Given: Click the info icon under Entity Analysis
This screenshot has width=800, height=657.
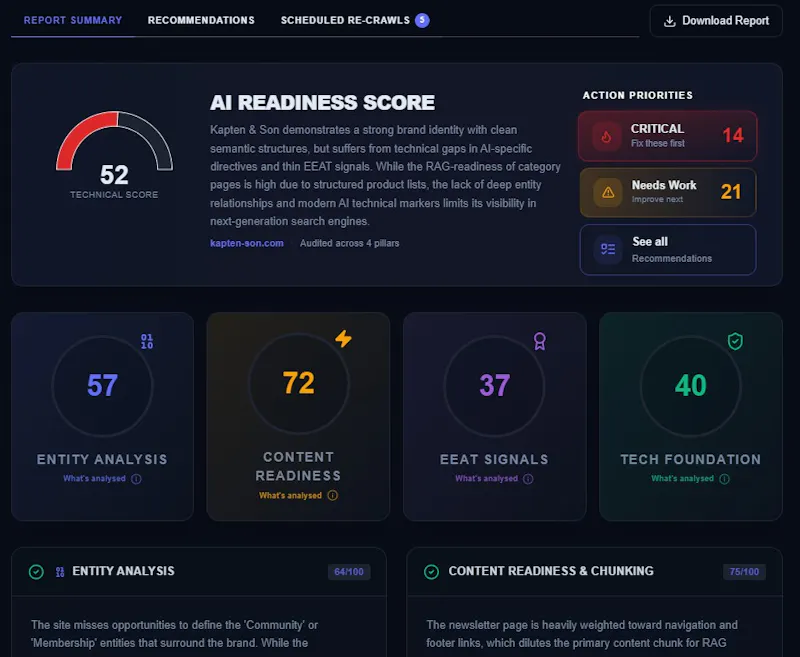Looking at the screenshot, I should [x=136, y=479].
